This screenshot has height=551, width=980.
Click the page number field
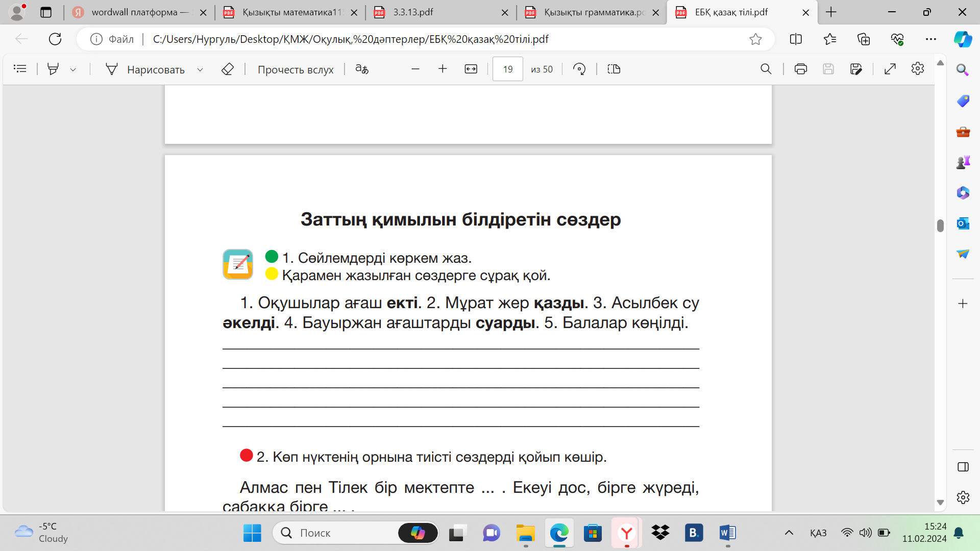pyautogui.click(x=507, y=69)
